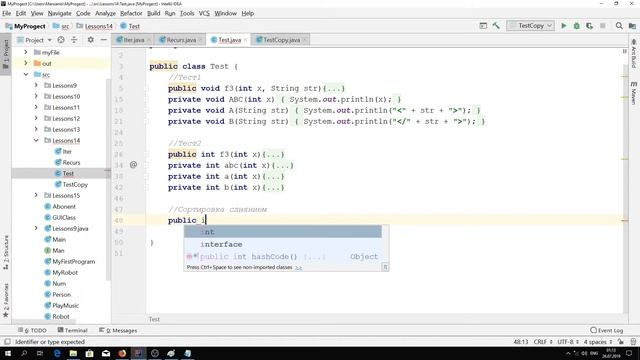Build project with the hammer icon
Screen dimensions: 640x360
(x=496, y=26)
